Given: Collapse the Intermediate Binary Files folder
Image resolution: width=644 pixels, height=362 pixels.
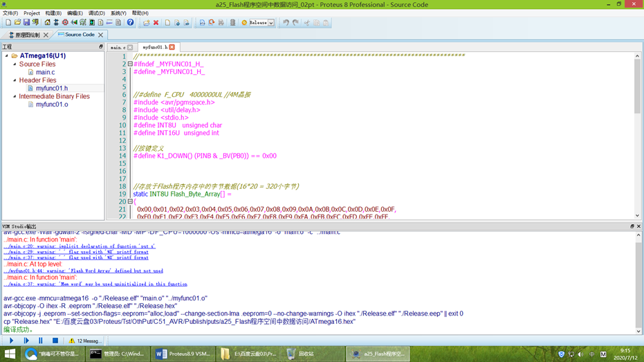Looking at the screenshot, I should [x=15, y=96].
